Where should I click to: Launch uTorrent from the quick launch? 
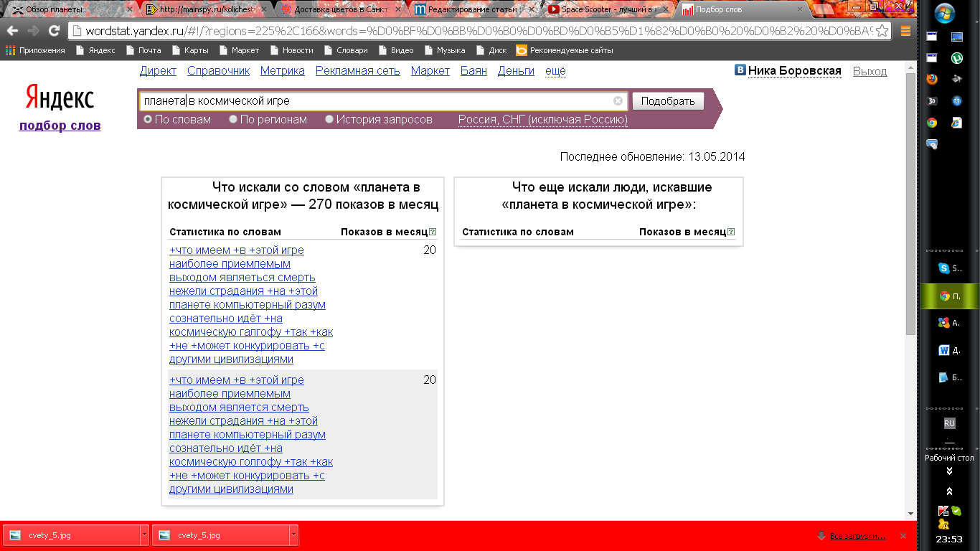(x=956, y=58)
